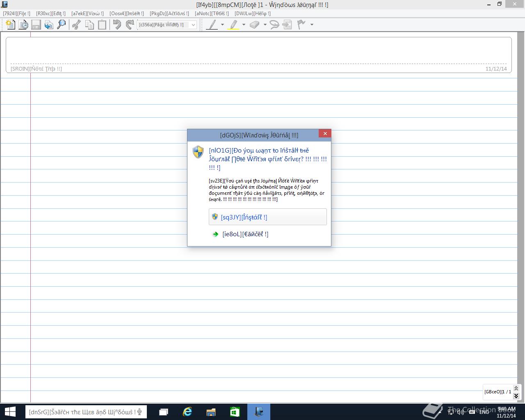
Task: Open Excel from the taskbar
Action: pos(235,411)
